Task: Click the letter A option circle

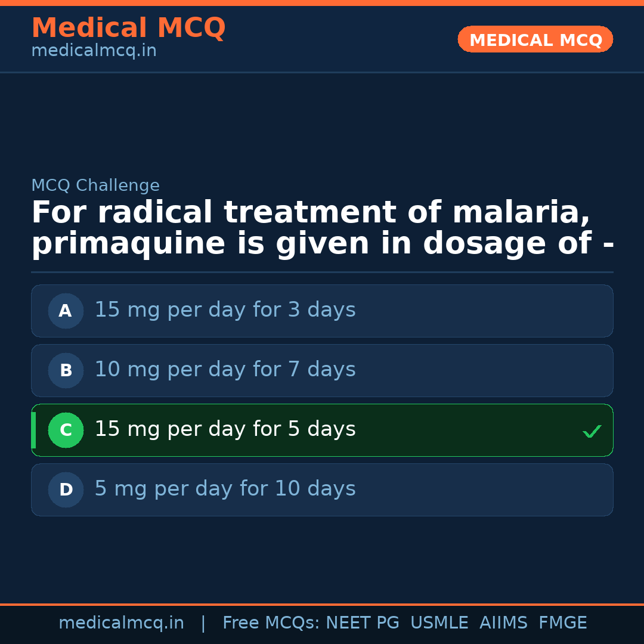Action: (x=66, y=311)
